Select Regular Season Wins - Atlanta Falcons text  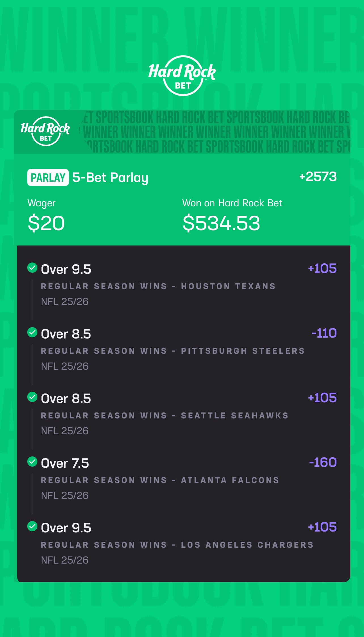tap(160, 480)
